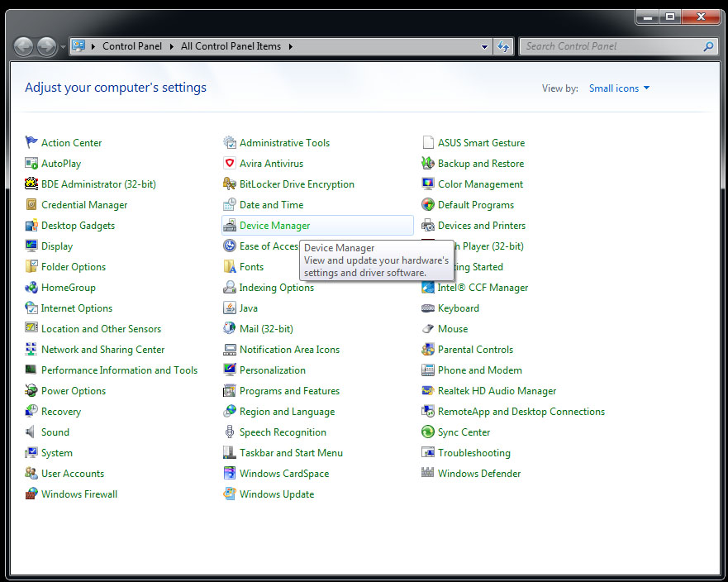This screenshot has height=582, width=728.
Task: Open the Phone and Modem link
Action: pyautogui.click(x=479, y=370)
